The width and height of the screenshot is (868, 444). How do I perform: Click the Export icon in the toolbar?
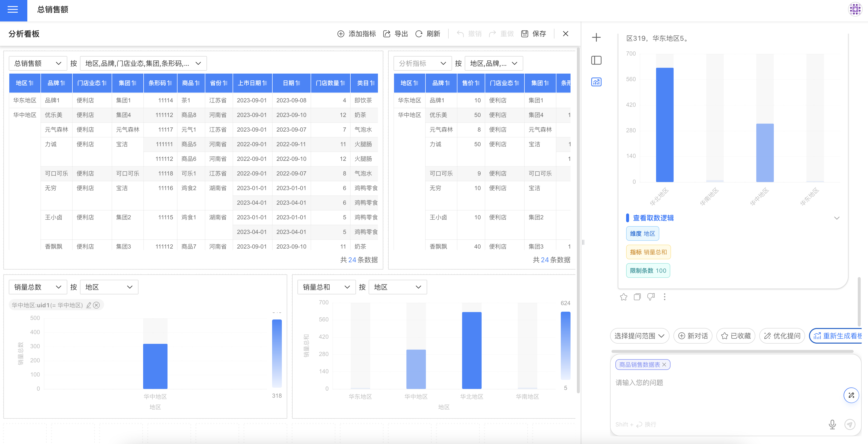click(x=386, y=34)
